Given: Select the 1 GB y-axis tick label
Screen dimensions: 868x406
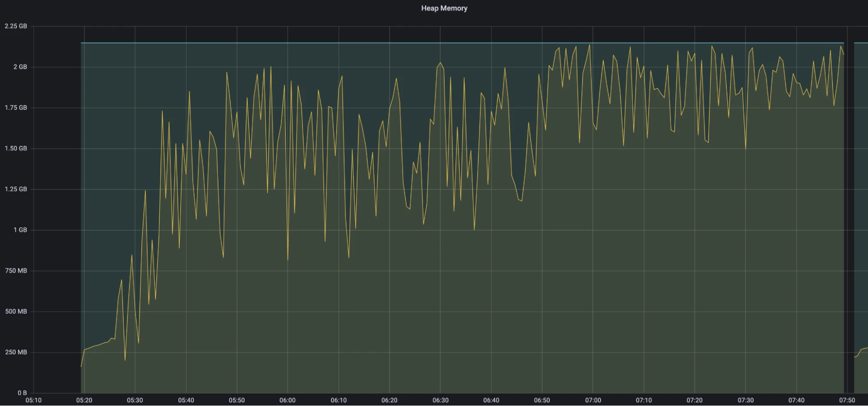Looking at the screenshot, I should tap(20, 230).
